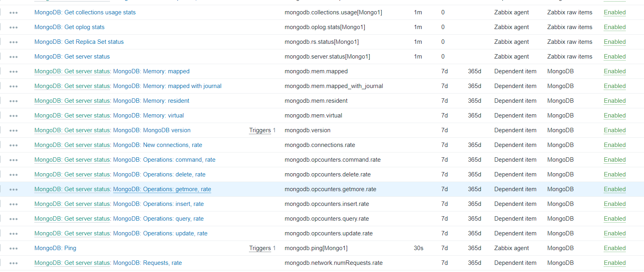The height and width of the screenshot is (272, 644).
Task: Open master item link before Memory: virtual
Action: [x=73, y=115]
